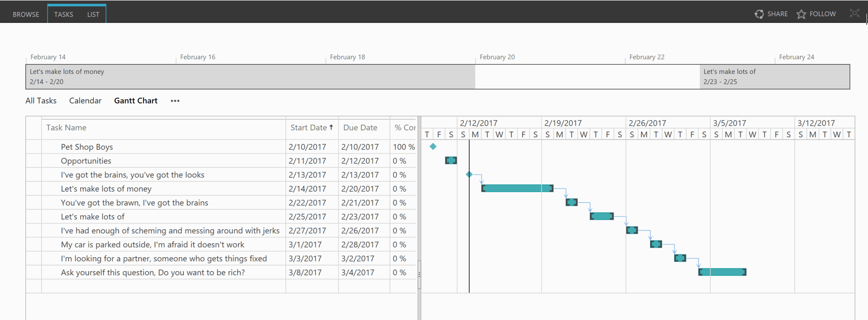This screenshot has width=868, height=320.
Task: Open the All Tasks view
Action: point(41,101)
